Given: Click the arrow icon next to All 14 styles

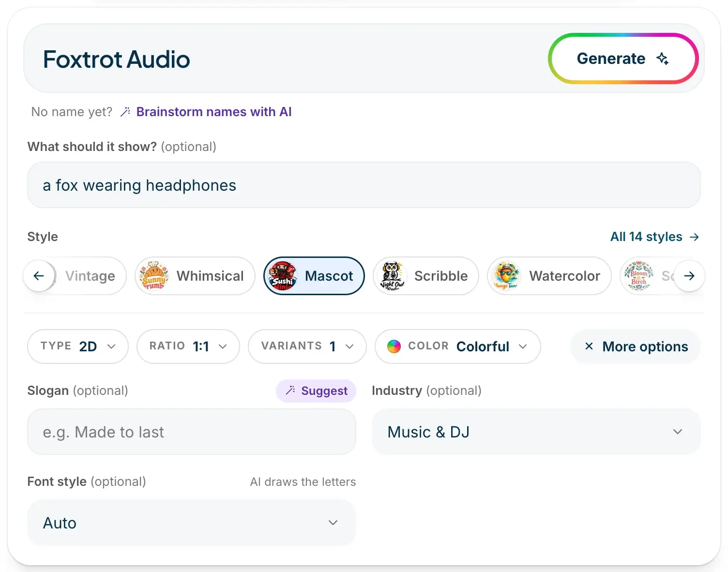Looking at the screenshot, I should 694,237.
